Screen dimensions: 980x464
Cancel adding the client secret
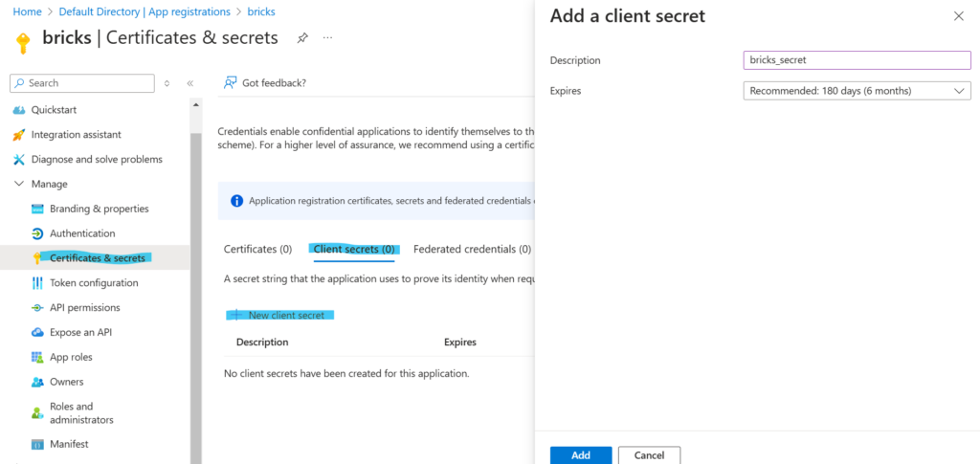648,455
